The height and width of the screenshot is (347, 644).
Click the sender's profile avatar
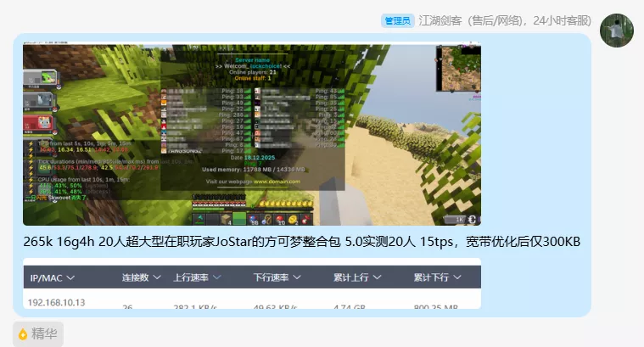pos(617,31)
